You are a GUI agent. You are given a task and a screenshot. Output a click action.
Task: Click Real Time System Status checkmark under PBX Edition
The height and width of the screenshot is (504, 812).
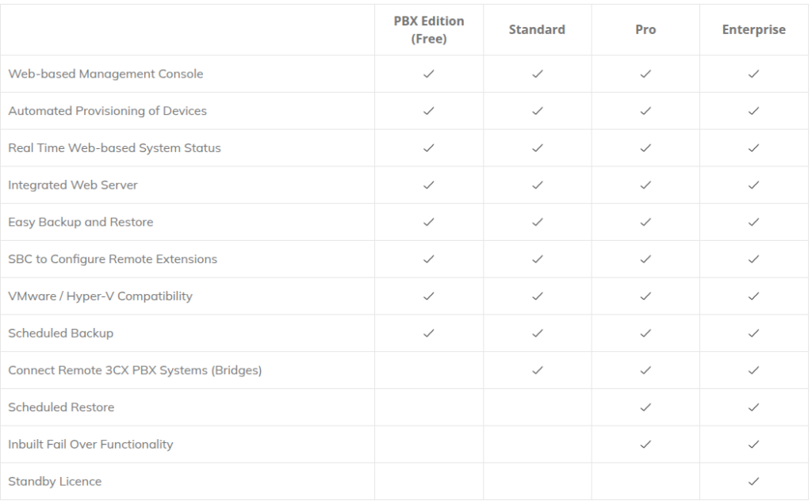click(x=429, y=148)
